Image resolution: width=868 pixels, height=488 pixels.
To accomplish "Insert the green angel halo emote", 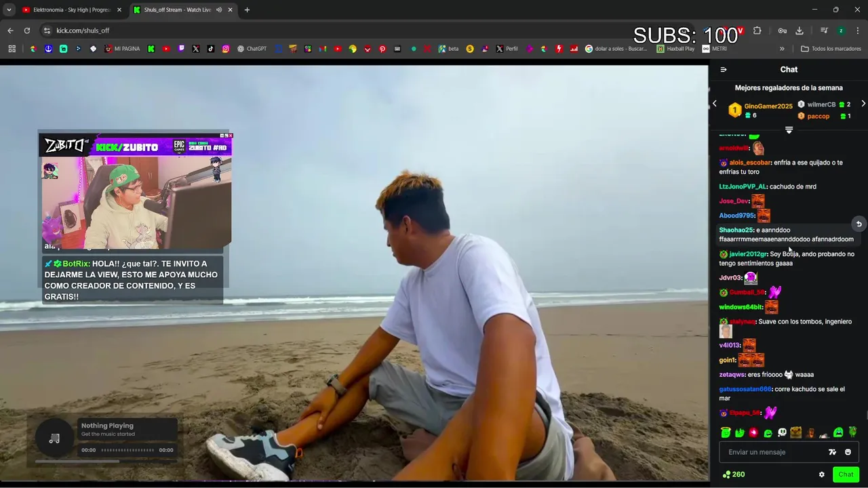I will 726,432.
